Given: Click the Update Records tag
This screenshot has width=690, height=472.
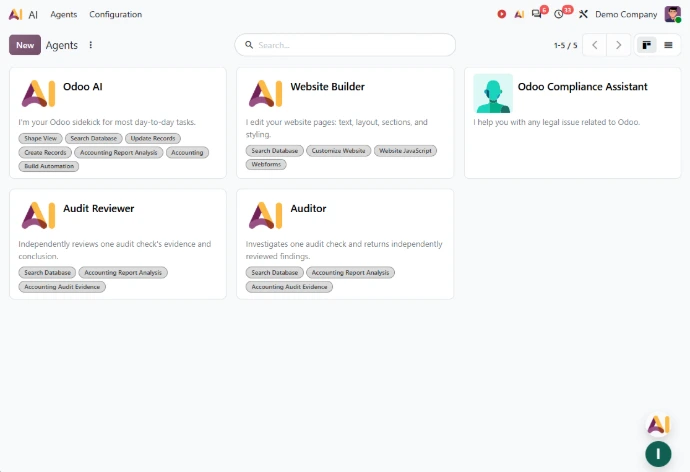Looking at the screenshot, I should [153, 138].
